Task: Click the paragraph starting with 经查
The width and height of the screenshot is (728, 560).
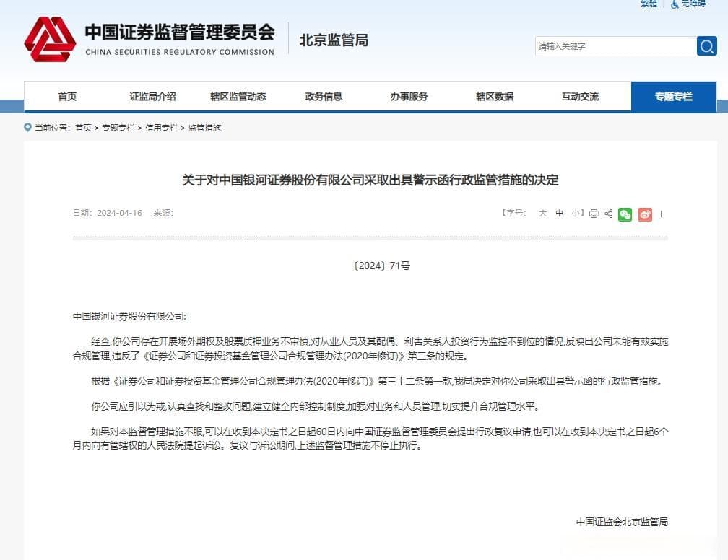Action: [370, 349]
